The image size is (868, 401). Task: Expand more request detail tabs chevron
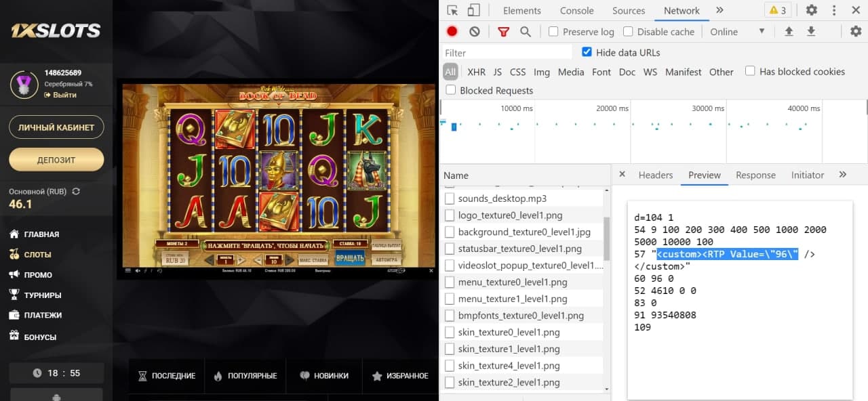pyautogui.click(x=842, y=175)
